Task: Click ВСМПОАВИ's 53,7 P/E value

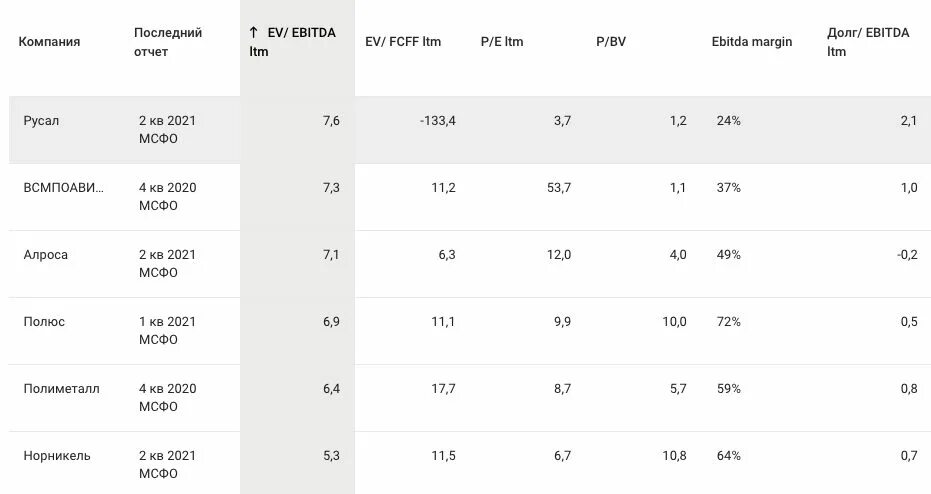Action: (x=556, y=188)
